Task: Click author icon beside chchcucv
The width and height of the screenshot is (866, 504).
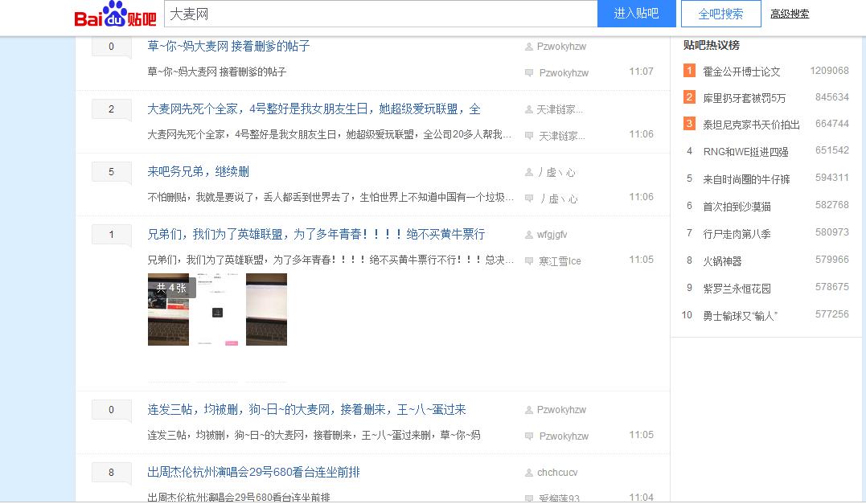Action: click(x=528, y=473)
